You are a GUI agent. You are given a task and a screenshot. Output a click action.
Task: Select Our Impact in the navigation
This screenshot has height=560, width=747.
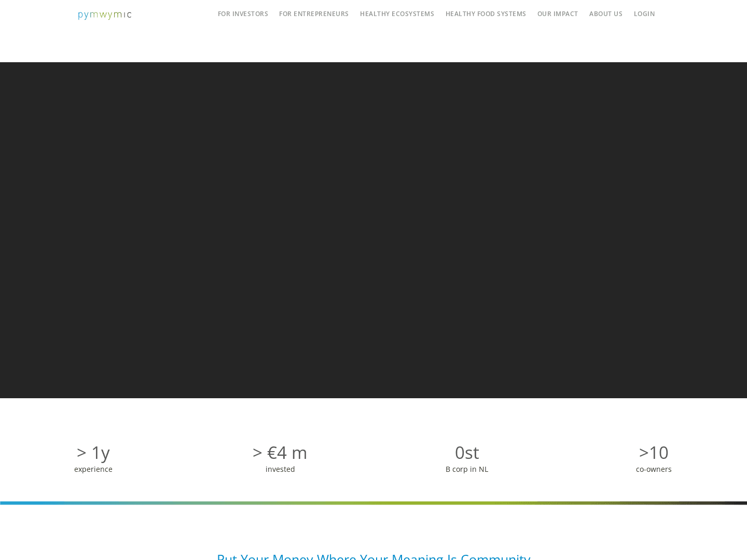coord(558,14)
